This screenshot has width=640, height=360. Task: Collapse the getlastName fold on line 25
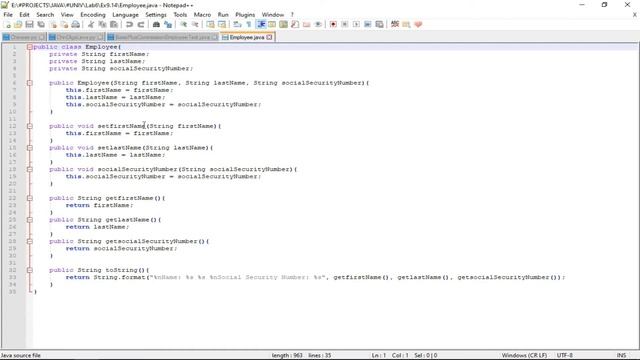coord(29,220)
